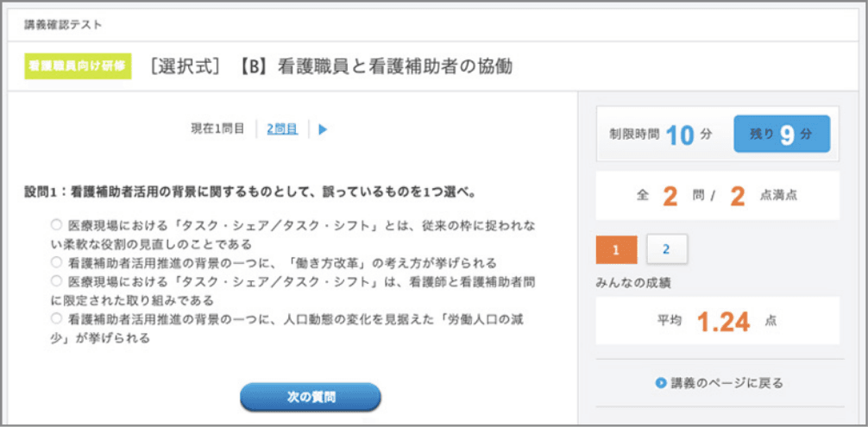Click the 全 2 問 / 2 点満点 panel
The image size is (868, 427).
point(716,196)
